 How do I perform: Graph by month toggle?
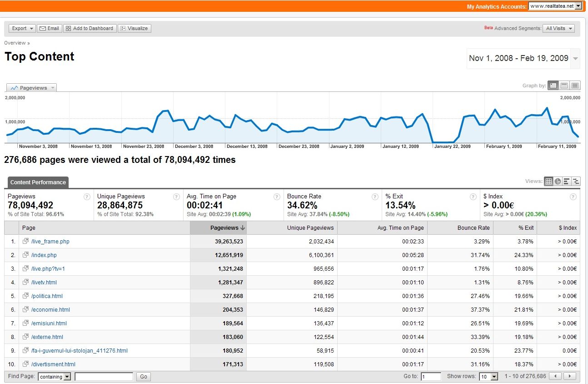pyautogui.click(x=575, y=86)
